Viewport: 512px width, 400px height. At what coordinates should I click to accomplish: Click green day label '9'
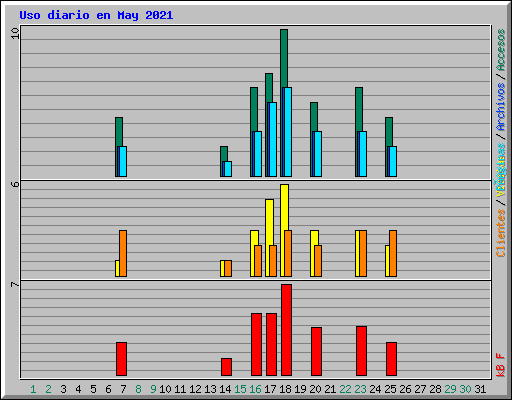tap(153, 389)
